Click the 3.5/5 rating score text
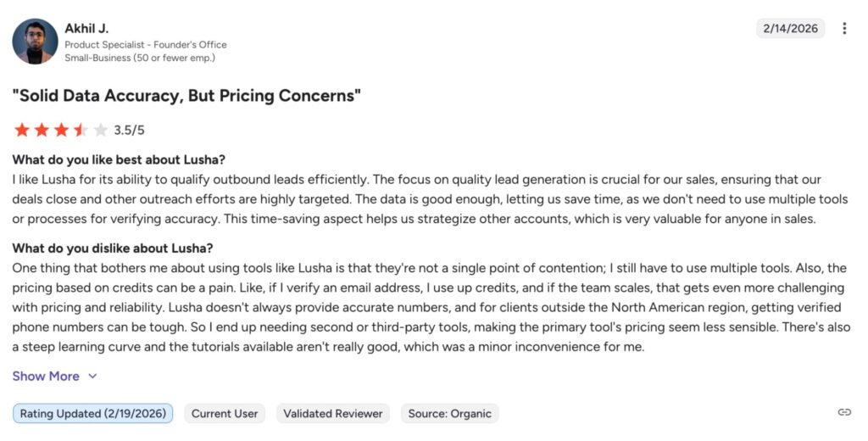Viewport: 868px width, 441px height. tap(130, 131)
